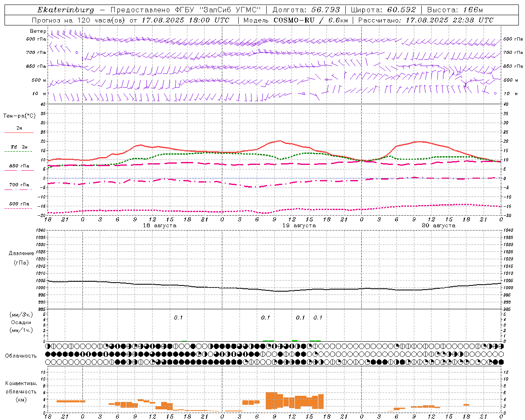The width and height of the screenshot is (525, 420).
Task: Click the pink dotted sample under "500 гПа" legend
Action: [18, 208]
